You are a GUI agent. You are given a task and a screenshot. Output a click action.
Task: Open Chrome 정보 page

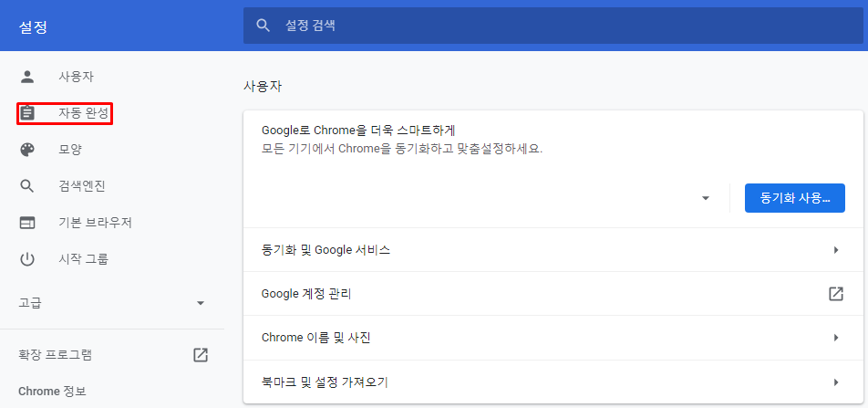tap(53, 392)
